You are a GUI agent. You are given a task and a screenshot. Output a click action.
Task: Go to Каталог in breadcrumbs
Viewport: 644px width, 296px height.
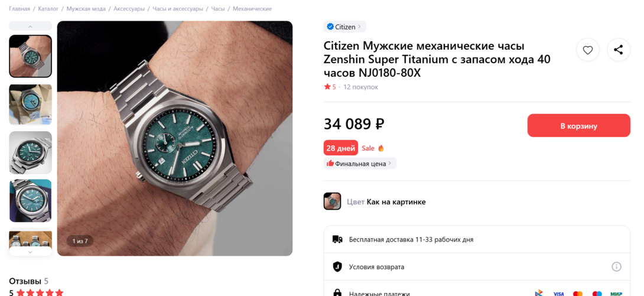coord(48,9)
